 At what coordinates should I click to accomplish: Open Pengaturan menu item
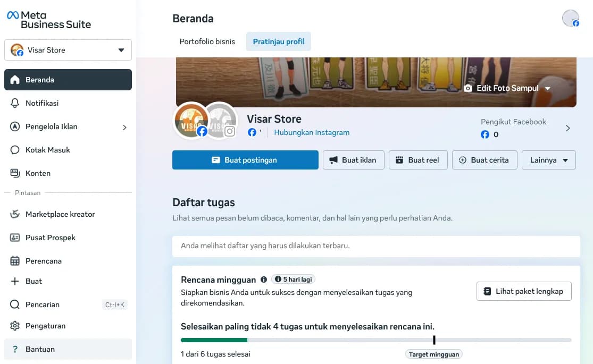68,326
